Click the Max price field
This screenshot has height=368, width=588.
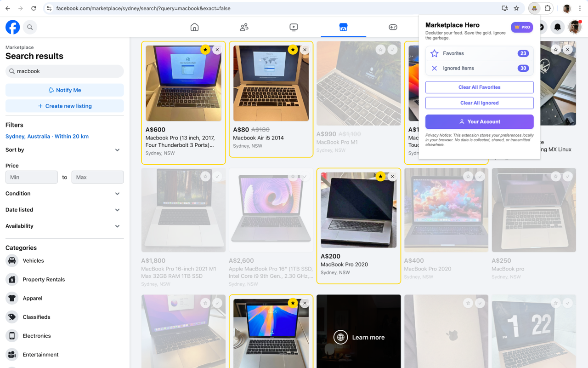click(x=97, y=177)
